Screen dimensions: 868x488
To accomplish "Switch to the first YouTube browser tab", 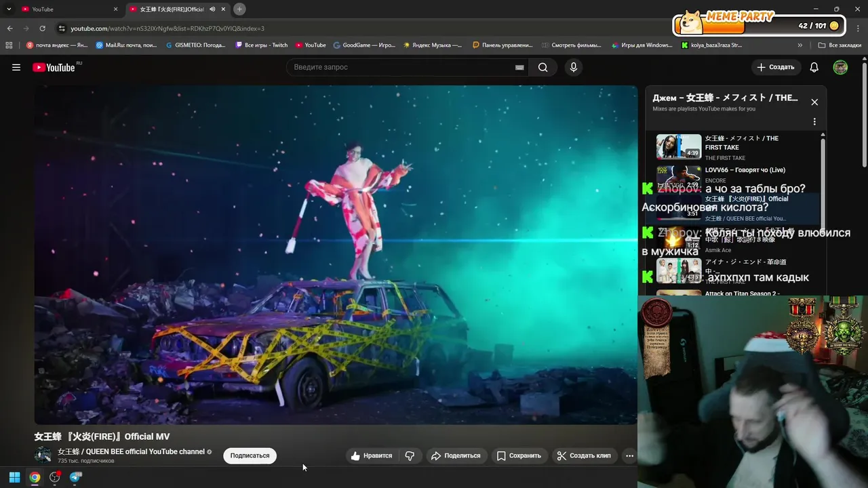I will pyautogui.click(x=68, y=9).
